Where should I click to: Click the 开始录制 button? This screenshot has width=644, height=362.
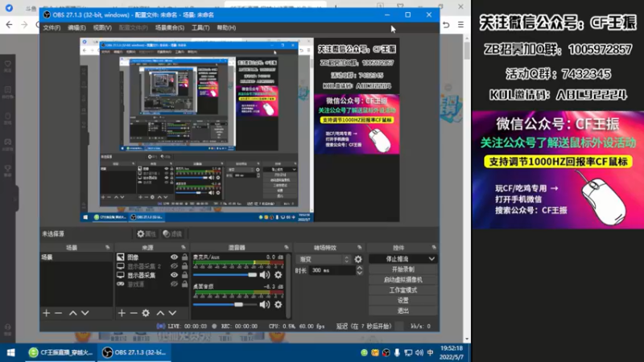point(403,269)
